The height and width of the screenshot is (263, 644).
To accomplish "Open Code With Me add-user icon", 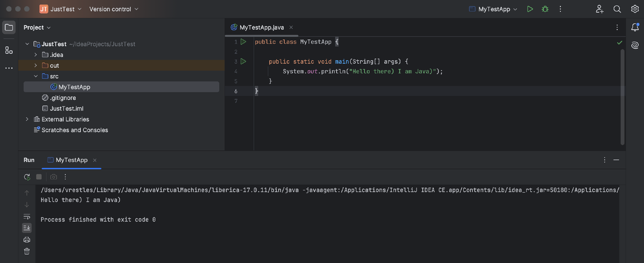I will tap(600, 9).
